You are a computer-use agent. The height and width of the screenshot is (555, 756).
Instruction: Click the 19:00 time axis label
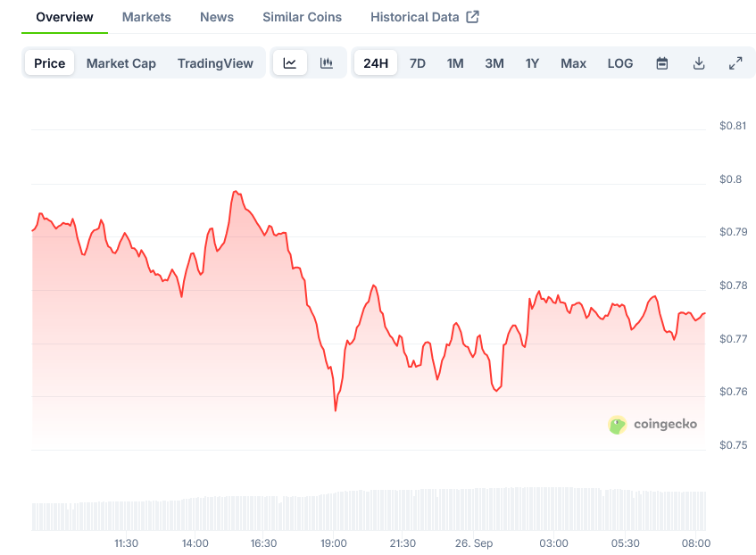(x=334, y=543)
